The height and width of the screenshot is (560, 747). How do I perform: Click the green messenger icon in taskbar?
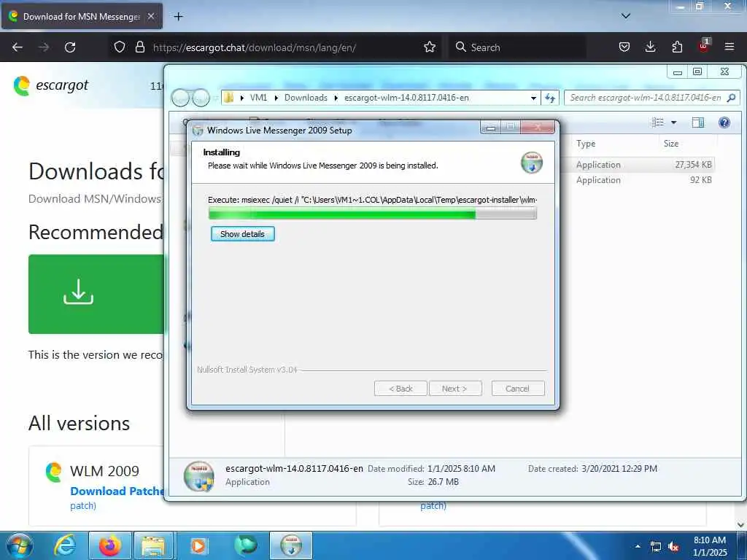[245, 545]
